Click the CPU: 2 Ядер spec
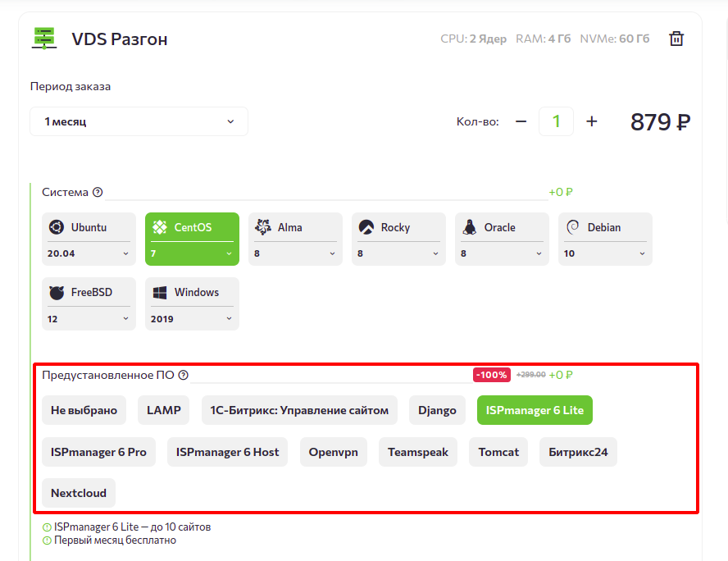 pyautogui.click(x=473, y=39)
